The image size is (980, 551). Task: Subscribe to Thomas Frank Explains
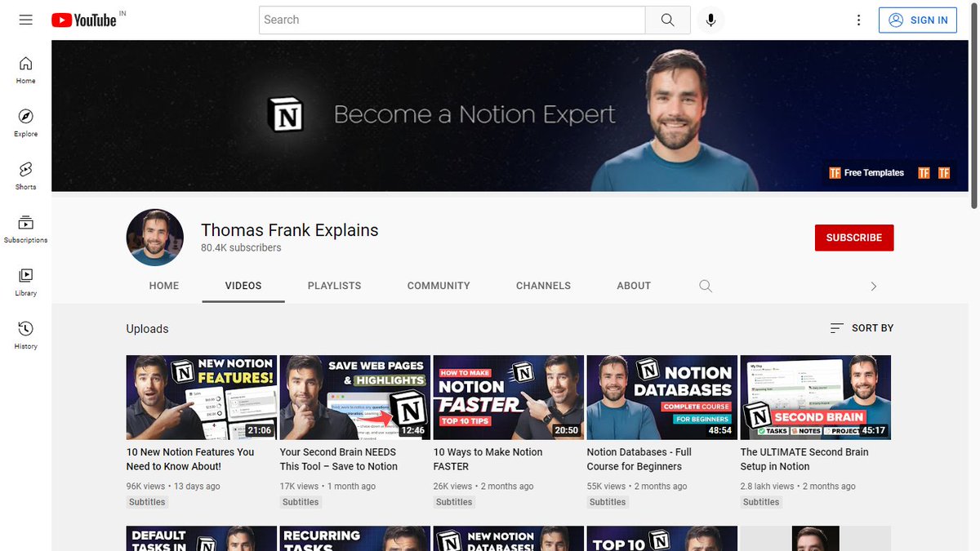854,238
